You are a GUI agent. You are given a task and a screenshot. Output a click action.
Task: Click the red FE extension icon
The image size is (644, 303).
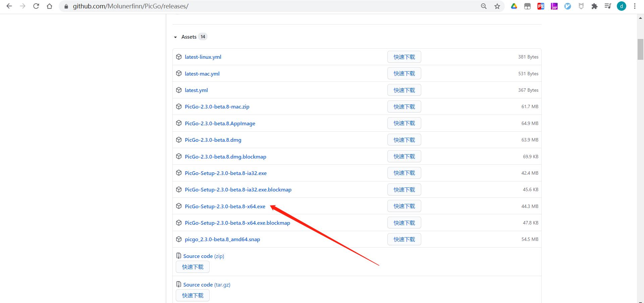click(541, 6)
